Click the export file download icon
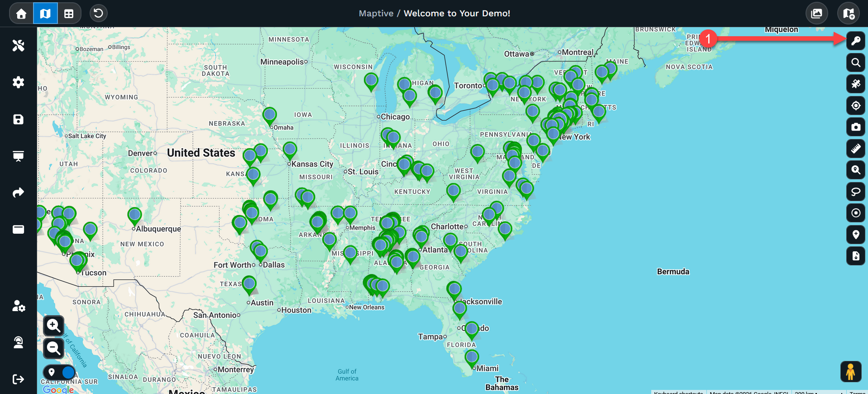868x394 pixels. pos(855,256)
